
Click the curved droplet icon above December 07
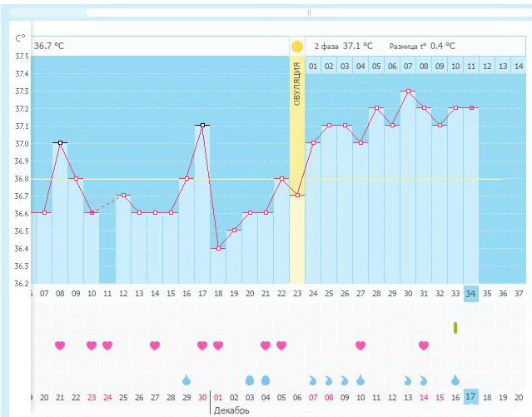(313, 380)
